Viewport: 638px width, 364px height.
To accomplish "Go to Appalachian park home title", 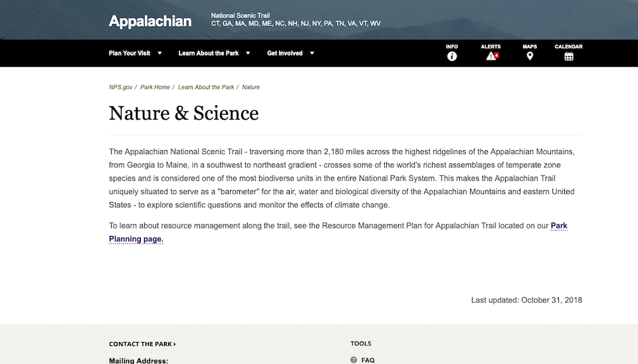I will 150,21.
